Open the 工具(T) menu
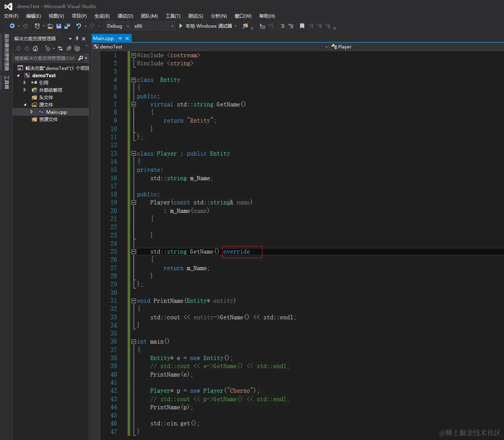The image size is (504, 440). point(173,16)
